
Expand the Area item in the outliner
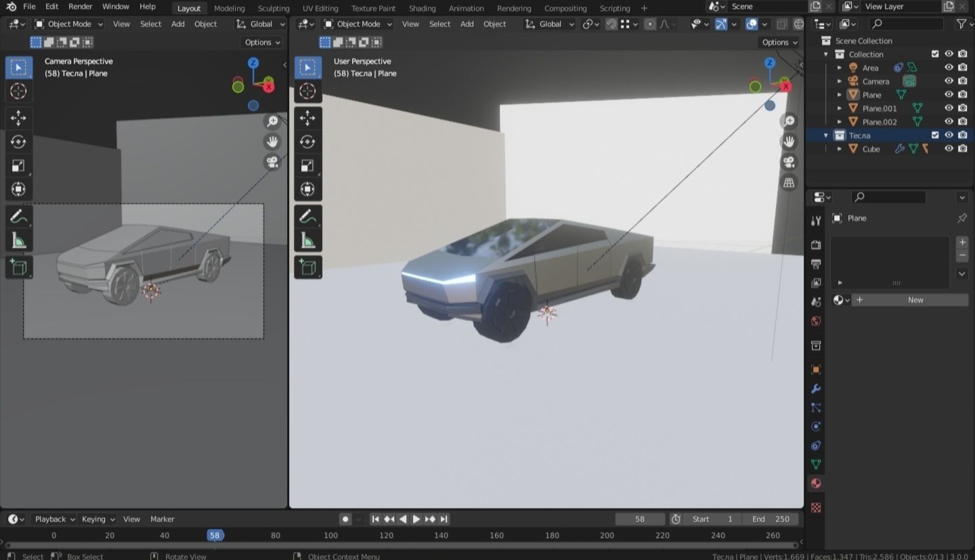point(840,68)
